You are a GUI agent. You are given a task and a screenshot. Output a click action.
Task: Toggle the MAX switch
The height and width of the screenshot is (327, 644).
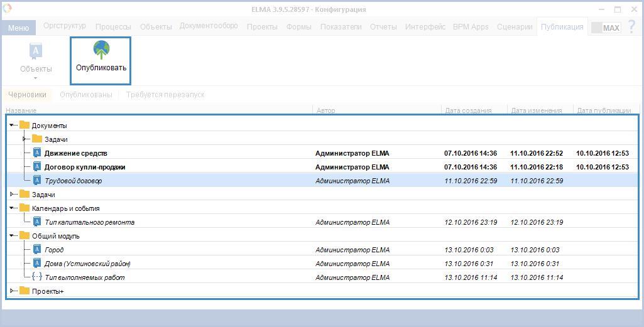(606, 28)
